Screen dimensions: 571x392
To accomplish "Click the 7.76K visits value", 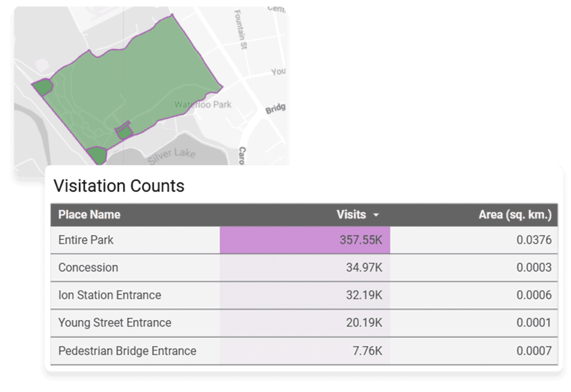I will 367,351.
